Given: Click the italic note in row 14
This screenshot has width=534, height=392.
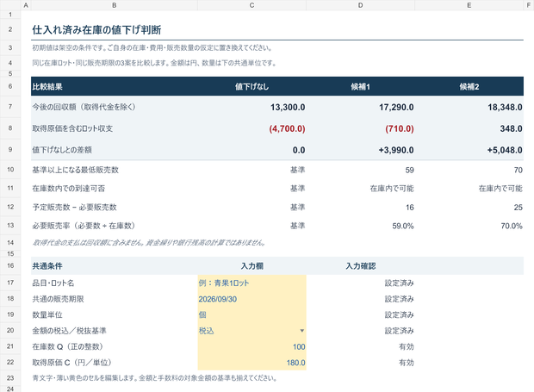Looking at the screenshot, I should click(149, 242).
